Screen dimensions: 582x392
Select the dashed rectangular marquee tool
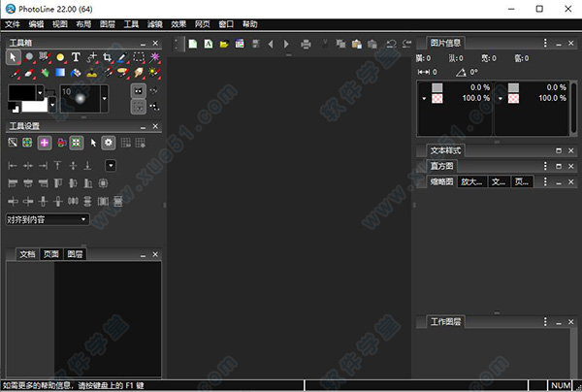[139, 57]
